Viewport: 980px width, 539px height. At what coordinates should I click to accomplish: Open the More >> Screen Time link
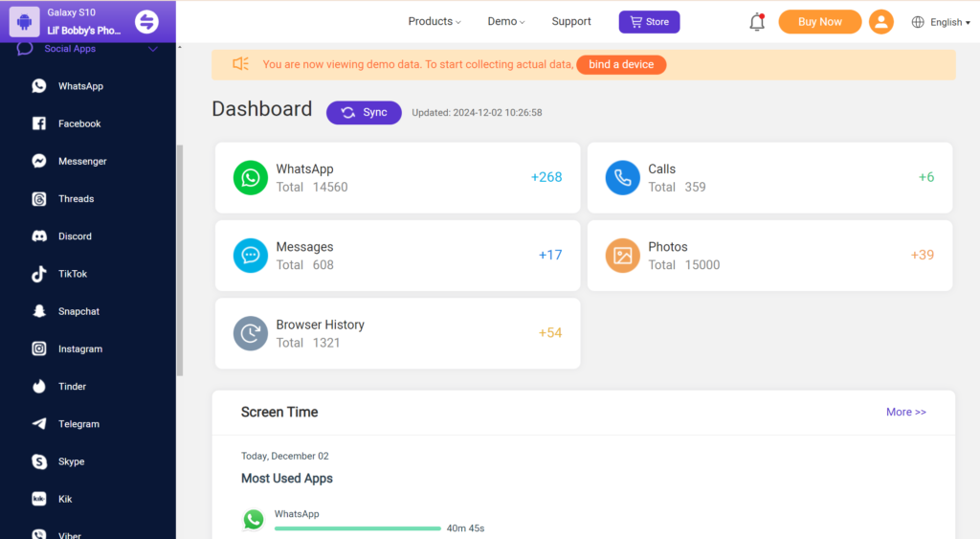coord(905,412)
